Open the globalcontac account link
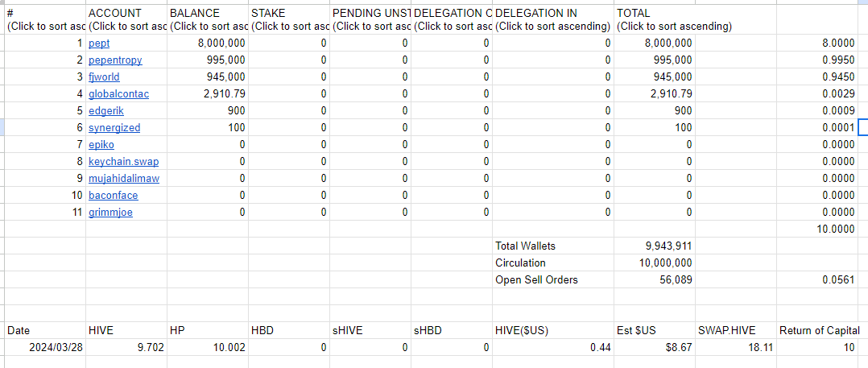 pyautogui.click(x=118, y=94)
